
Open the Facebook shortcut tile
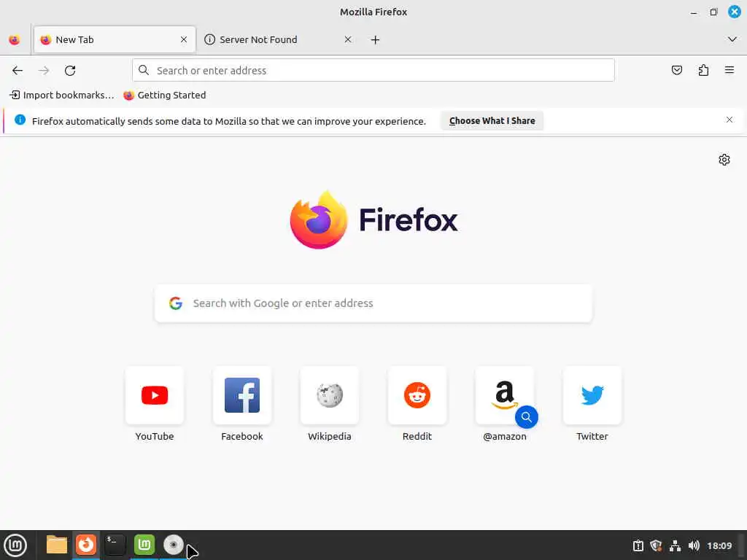point(242,395)
